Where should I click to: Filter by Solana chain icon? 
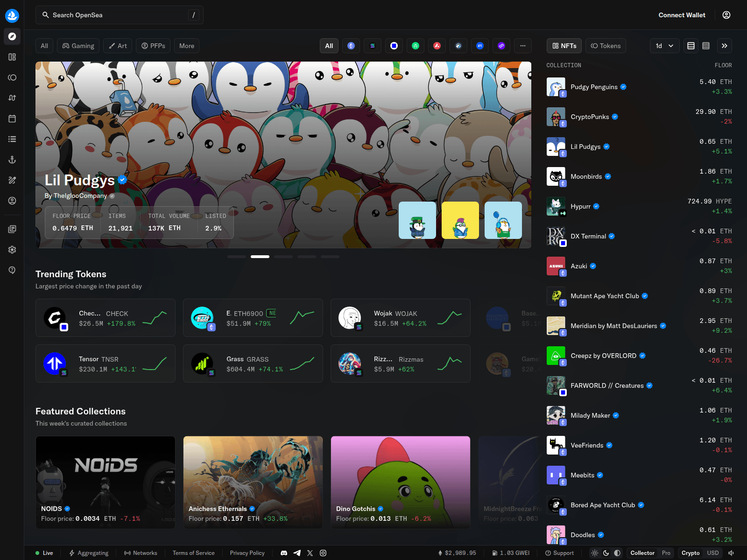(x=373, y=46)
